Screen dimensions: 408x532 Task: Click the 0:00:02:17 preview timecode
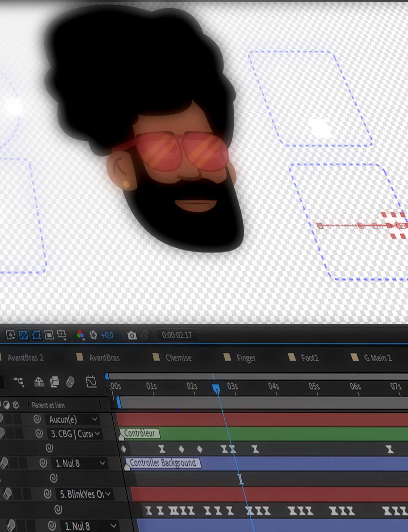pyautogui.click(x=177, y=335)
